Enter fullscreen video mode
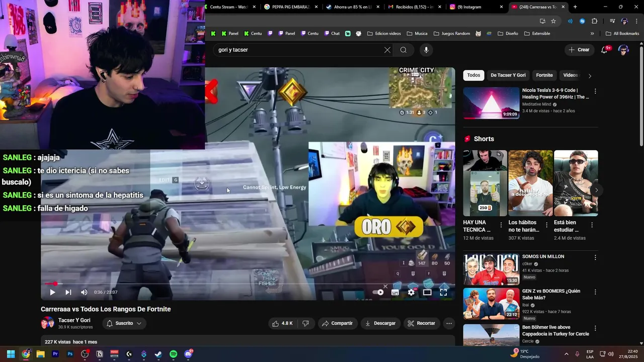The image size is (644, 362). coord(443,292)
